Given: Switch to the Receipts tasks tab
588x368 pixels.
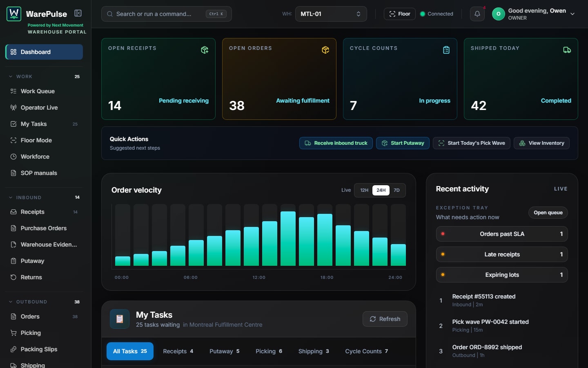Looking at the screenshot, I should tap(178, 351).
